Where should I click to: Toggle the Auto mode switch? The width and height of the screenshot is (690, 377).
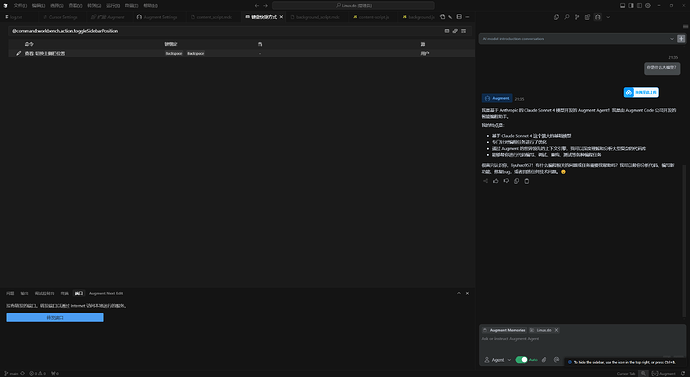point(521,360)
